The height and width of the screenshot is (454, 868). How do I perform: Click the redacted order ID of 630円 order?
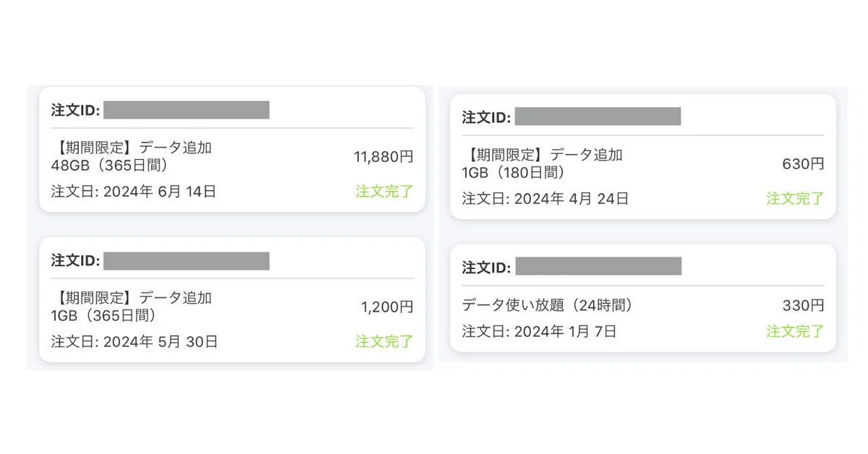point(597,116)
